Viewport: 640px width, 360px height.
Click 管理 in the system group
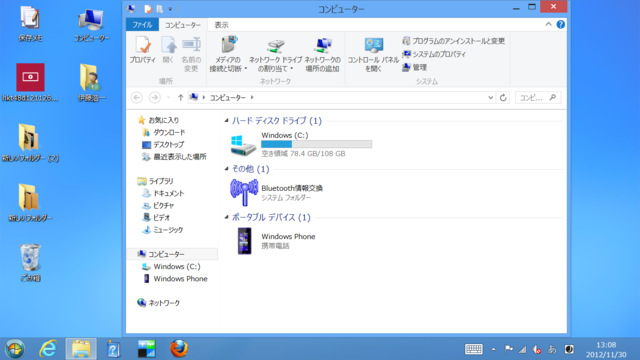point(414,67)
